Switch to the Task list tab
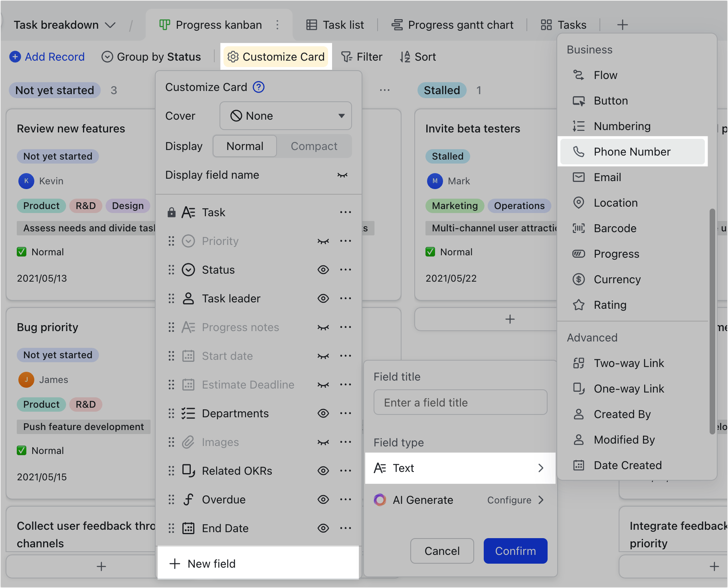The image size is (728, 588). point(335,25)
